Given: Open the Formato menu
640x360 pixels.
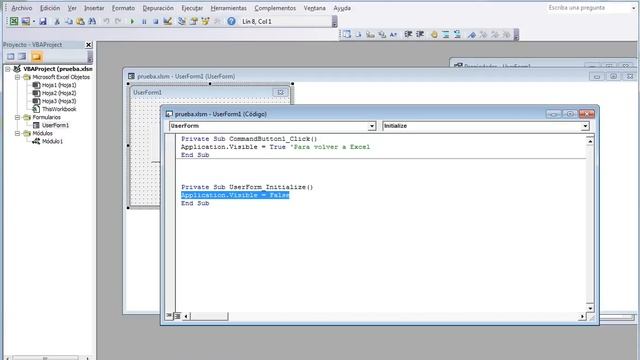Looking at the screenshot, I should point(123,8).
